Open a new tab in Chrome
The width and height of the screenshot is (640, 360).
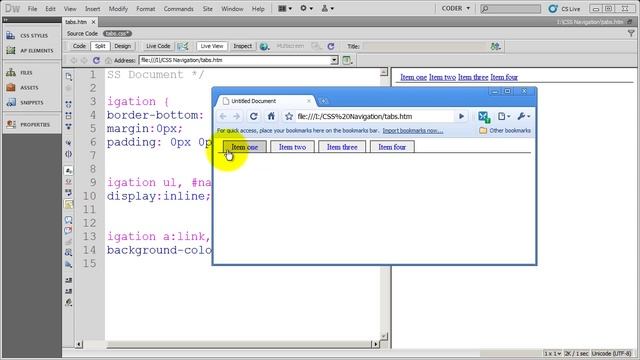coord(324,101)
